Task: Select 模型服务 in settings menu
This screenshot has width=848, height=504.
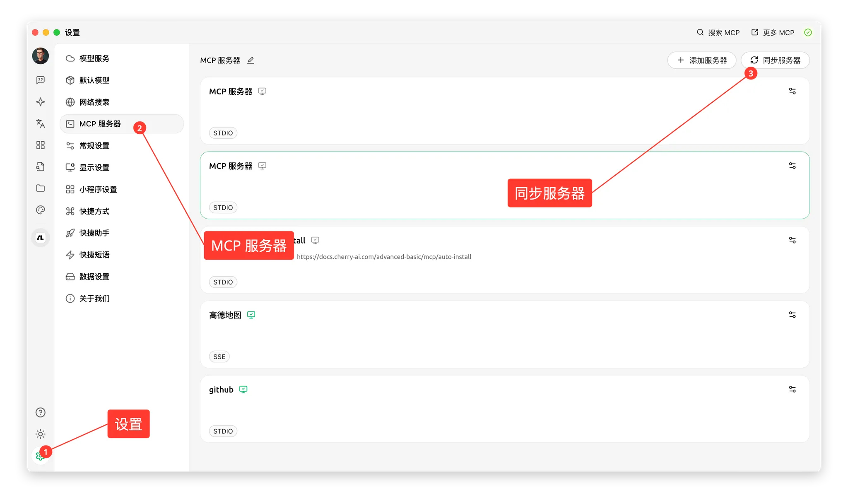Action: coord(94,58)
